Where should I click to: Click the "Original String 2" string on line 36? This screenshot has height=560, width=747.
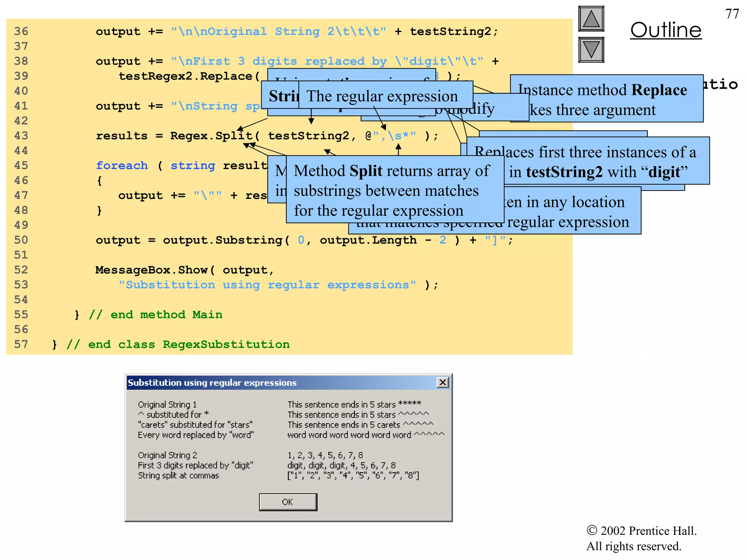(x=279, y=31)
